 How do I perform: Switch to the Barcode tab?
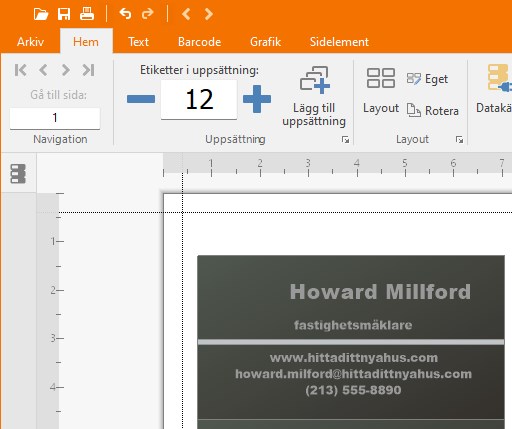pos(199,42)
